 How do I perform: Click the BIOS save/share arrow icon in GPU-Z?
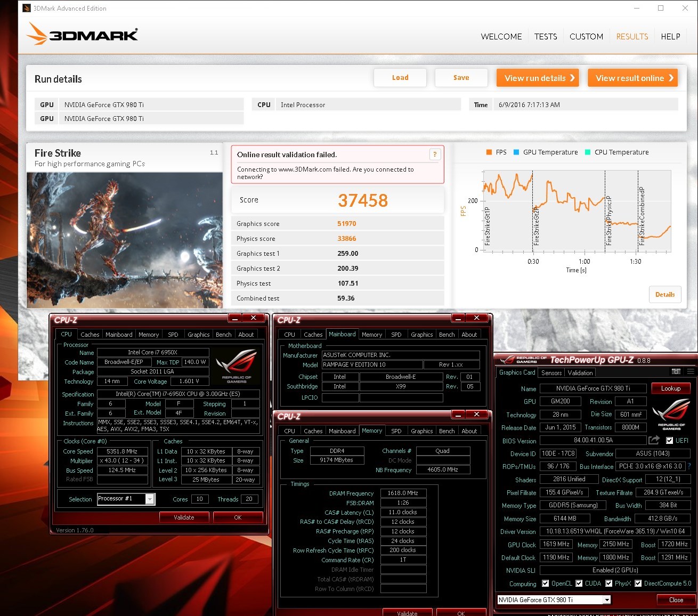click(654, 440)
